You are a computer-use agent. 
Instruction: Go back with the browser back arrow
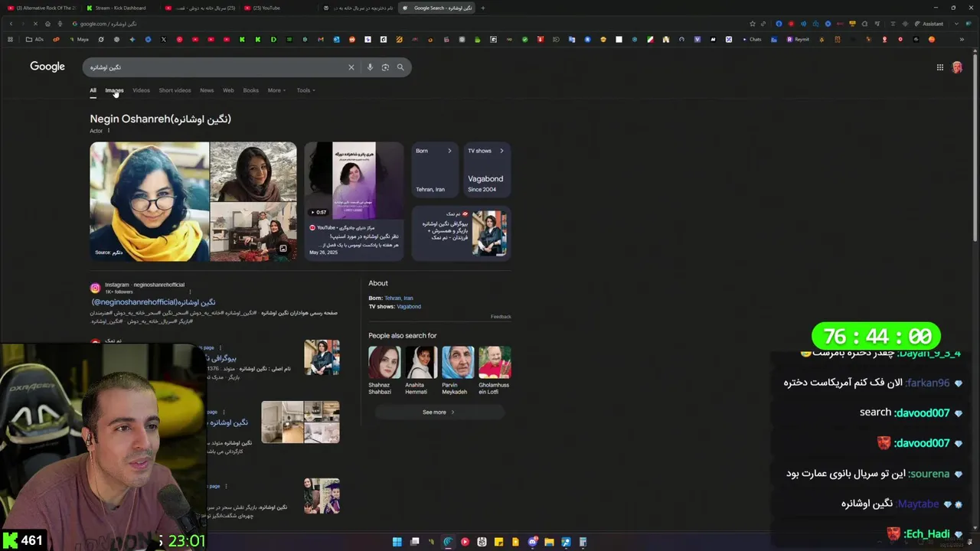(11, 24)
